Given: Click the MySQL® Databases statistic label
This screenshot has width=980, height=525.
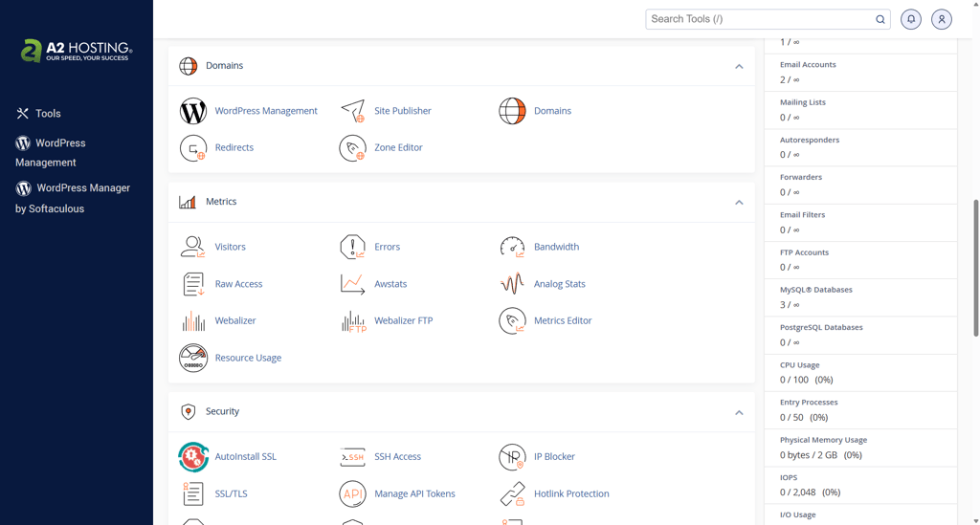Looking at the screenshot, I should [815, 290].
